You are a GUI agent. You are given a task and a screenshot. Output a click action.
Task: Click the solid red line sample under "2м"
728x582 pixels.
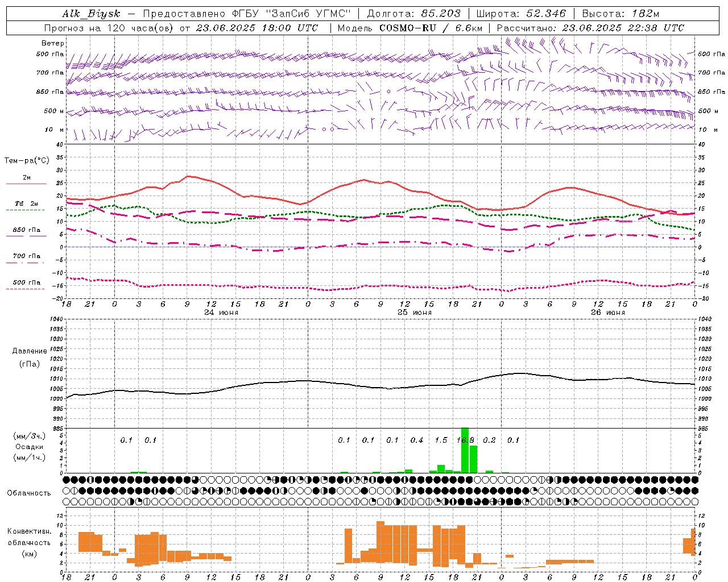pos(27,184)
